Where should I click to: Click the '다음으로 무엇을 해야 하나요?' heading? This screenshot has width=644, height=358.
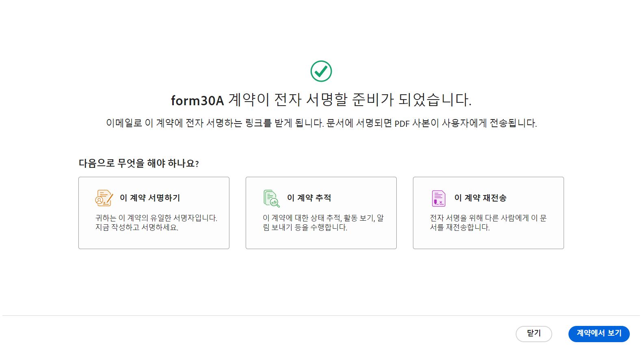pyautogui.click(x=138, y=163)
